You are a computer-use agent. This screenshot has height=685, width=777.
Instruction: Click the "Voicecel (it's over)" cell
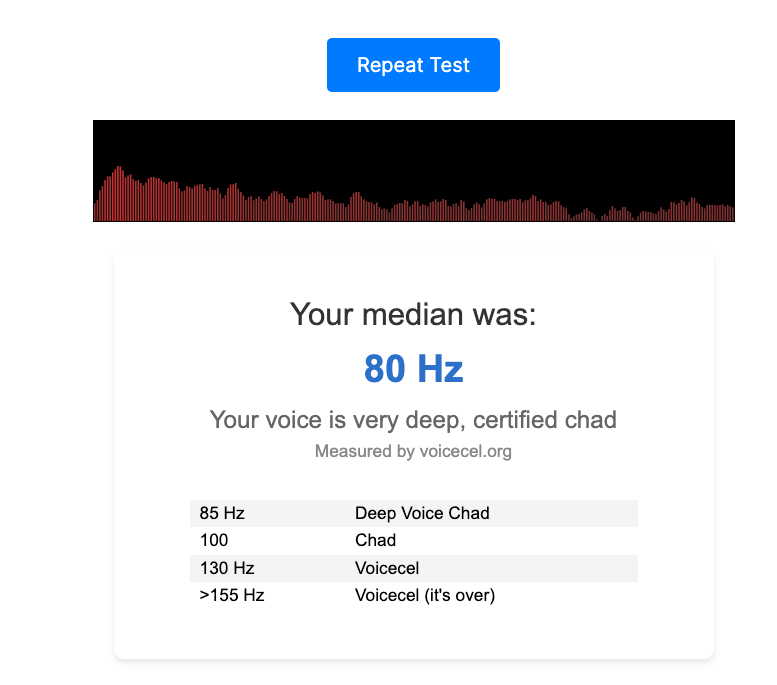pos(425,595)
